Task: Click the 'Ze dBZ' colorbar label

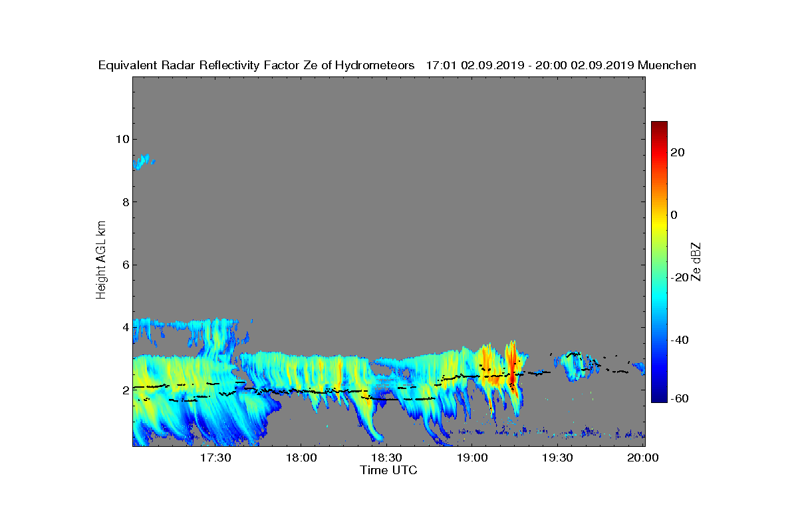Action: [696, 261]
